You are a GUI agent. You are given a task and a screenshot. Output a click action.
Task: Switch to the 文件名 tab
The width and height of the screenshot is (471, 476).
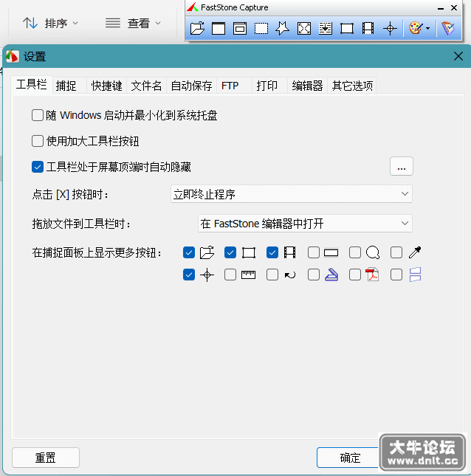(x=146, y=86)
